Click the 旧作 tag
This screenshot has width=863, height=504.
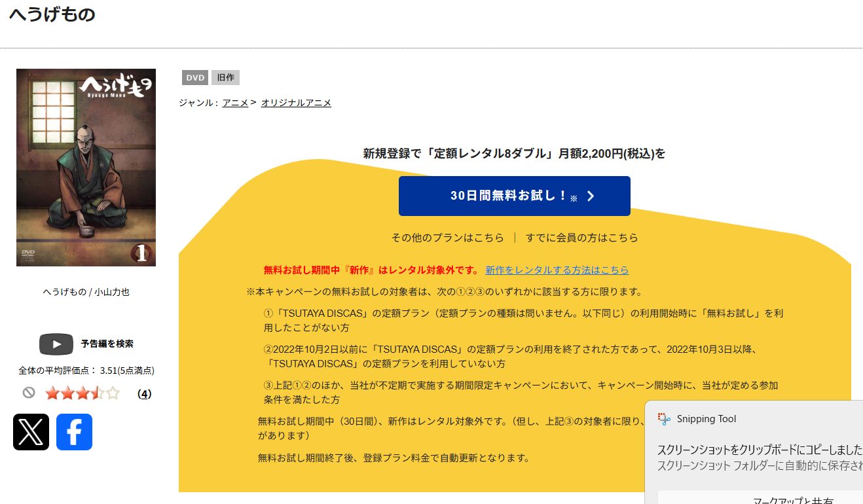tap(225, 78)
